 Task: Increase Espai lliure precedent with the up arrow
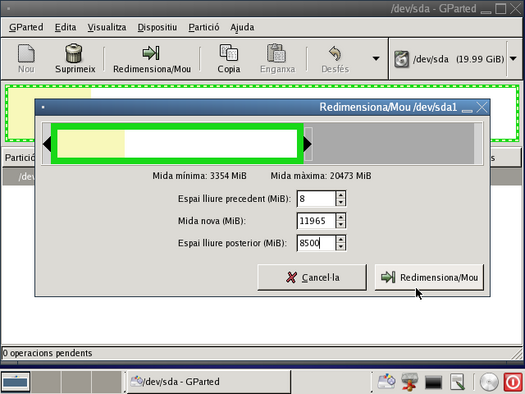click(341, 195)
